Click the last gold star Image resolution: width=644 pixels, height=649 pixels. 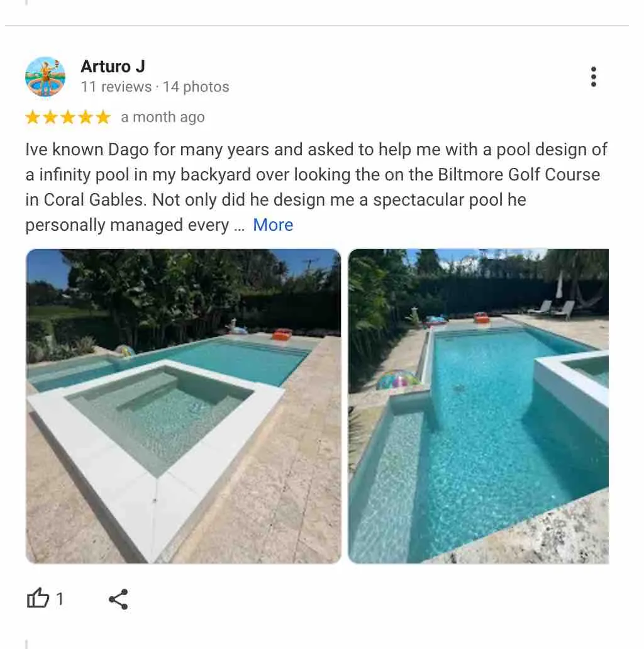(103, 118)
